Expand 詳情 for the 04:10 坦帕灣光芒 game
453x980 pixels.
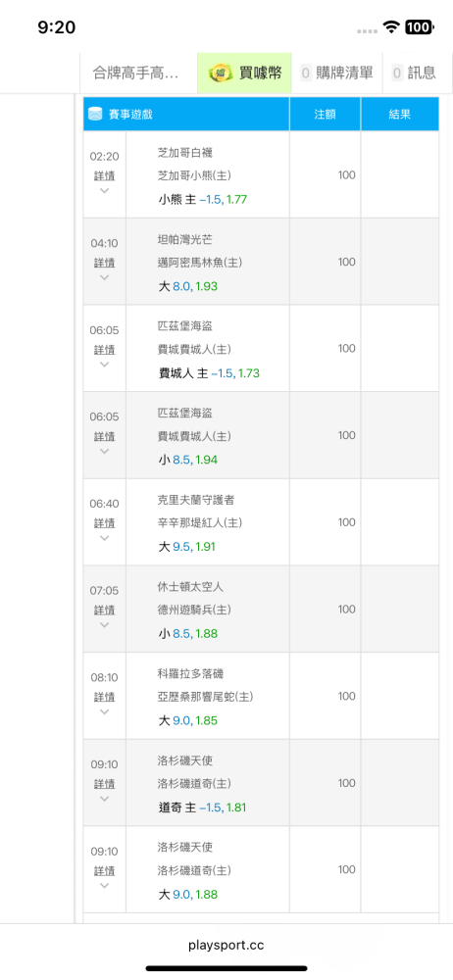[105, 263]
